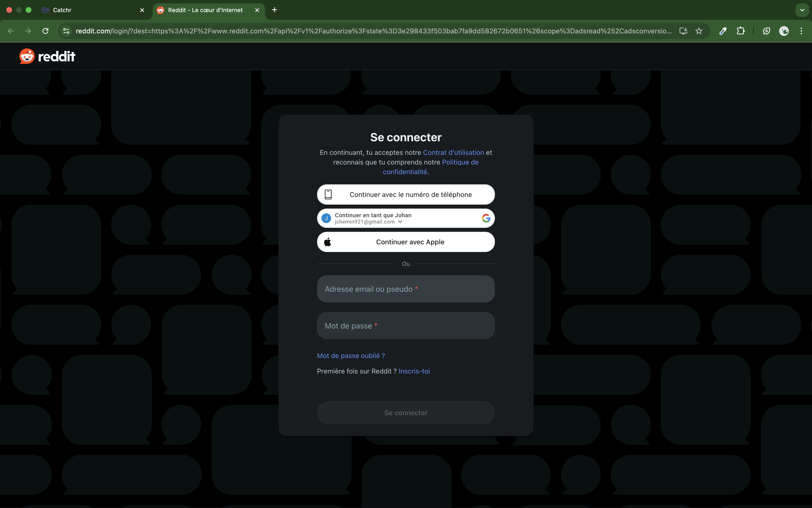
Task: Close the Catchr tab
Action: (142, 10)
